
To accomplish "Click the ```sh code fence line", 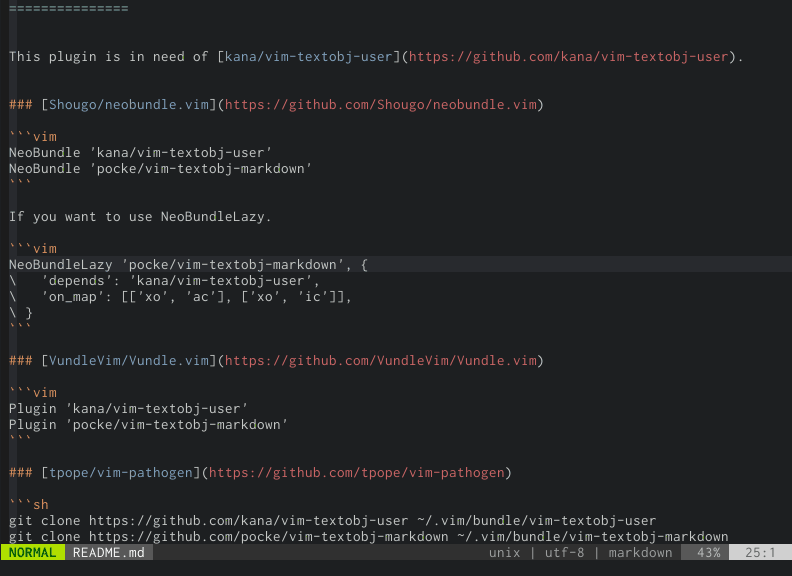I will coord(29,504).
